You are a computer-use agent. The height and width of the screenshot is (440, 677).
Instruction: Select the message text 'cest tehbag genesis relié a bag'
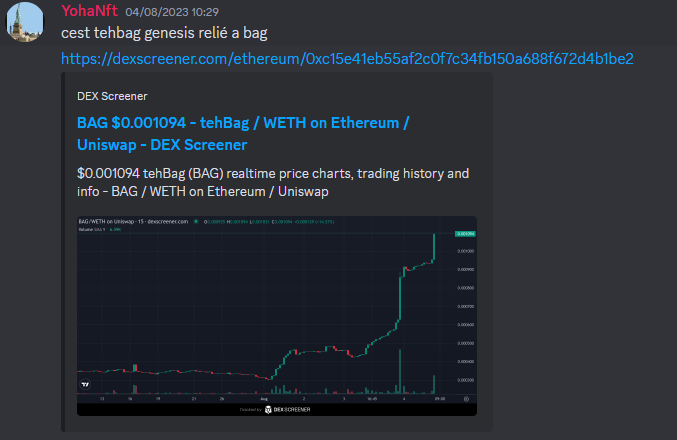point(164,33)
